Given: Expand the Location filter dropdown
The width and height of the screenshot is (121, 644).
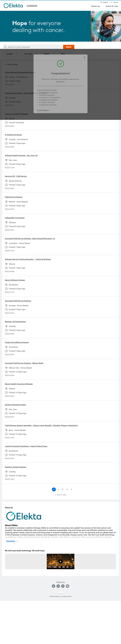Looking at the screenshot, I should click(x=11, y=54).
